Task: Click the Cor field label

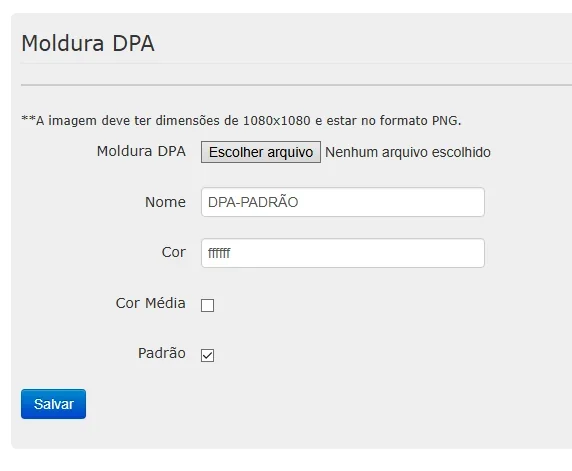Action: click(x=174, y=252)
